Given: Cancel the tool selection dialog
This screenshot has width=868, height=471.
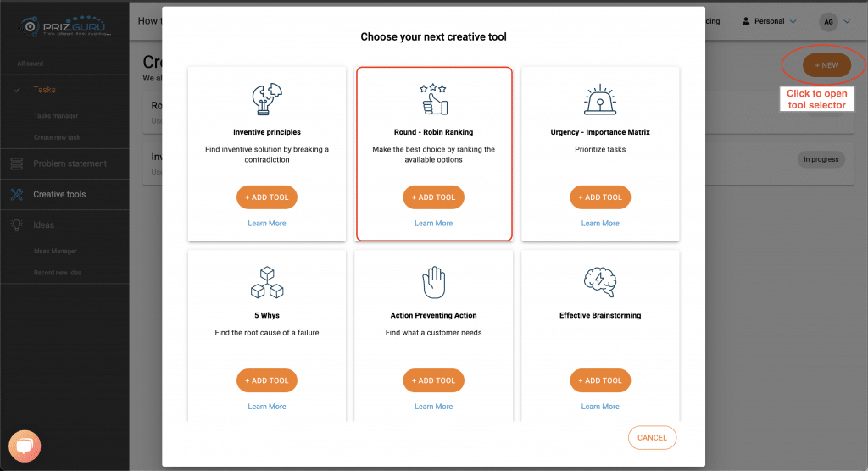Looking at the screenshot, I should 652,437.
